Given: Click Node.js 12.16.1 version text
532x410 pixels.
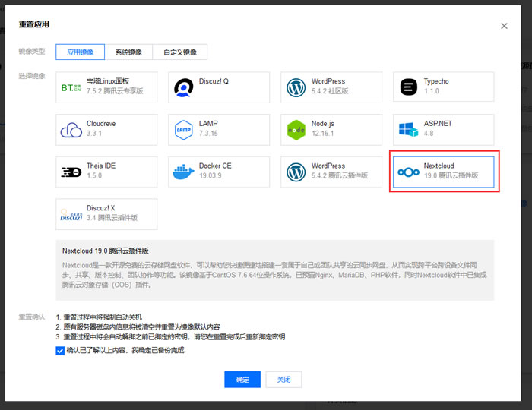Looking at the screenshot, I should coord(323,133).
